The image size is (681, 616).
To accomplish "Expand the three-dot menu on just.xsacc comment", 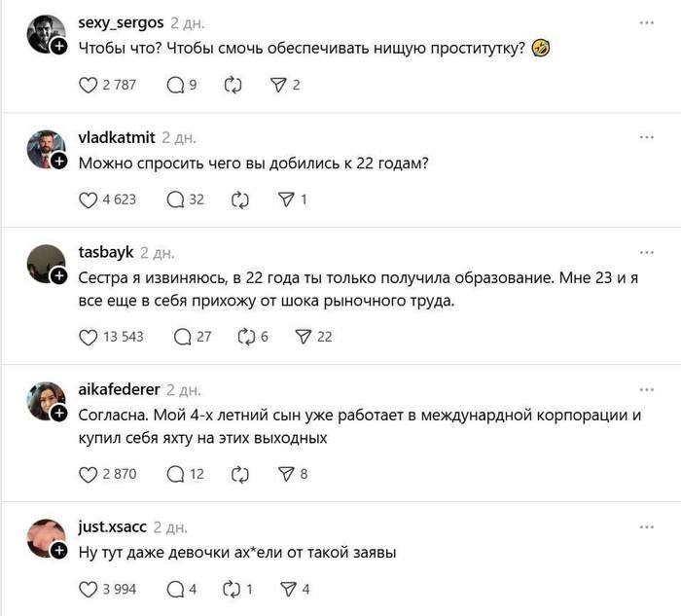I will click(x=647, y=526).
